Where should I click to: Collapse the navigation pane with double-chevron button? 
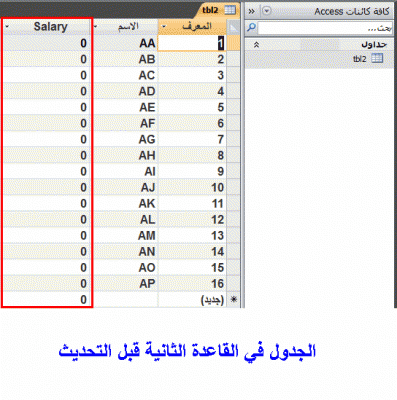tap(252, 11)
